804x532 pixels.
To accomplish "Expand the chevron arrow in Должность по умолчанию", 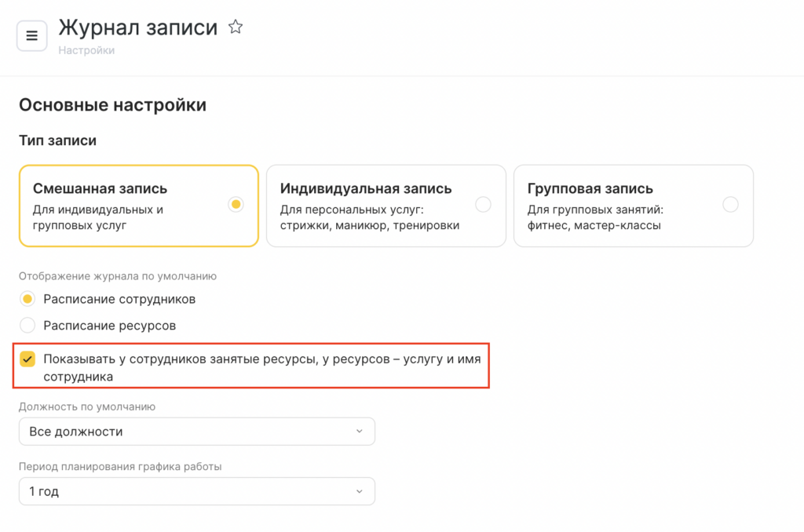I will 360,432.
